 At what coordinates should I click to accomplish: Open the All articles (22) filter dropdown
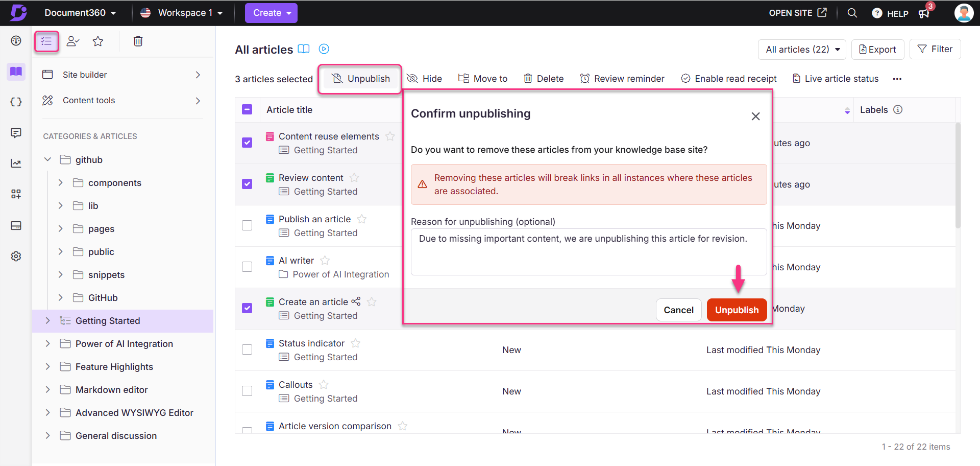point(802,50)
